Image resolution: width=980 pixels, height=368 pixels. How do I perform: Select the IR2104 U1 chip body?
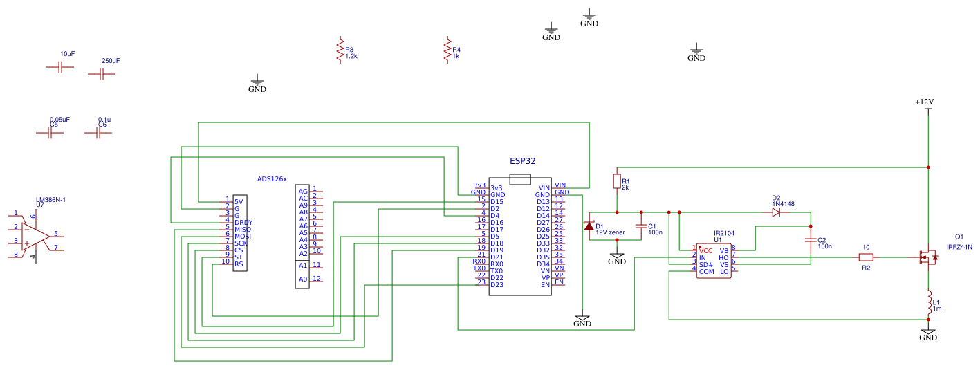click(713, 261)
